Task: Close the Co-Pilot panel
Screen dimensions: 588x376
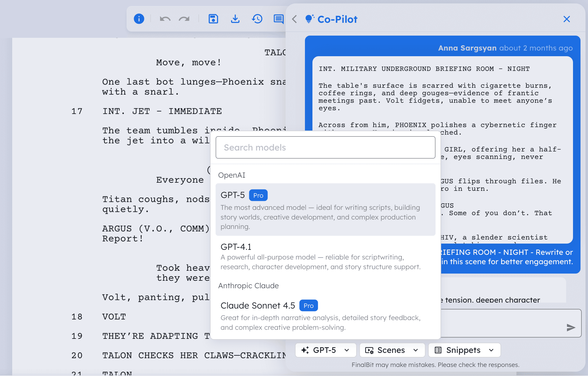Action: pyautogui.click(x=566, y=19)
